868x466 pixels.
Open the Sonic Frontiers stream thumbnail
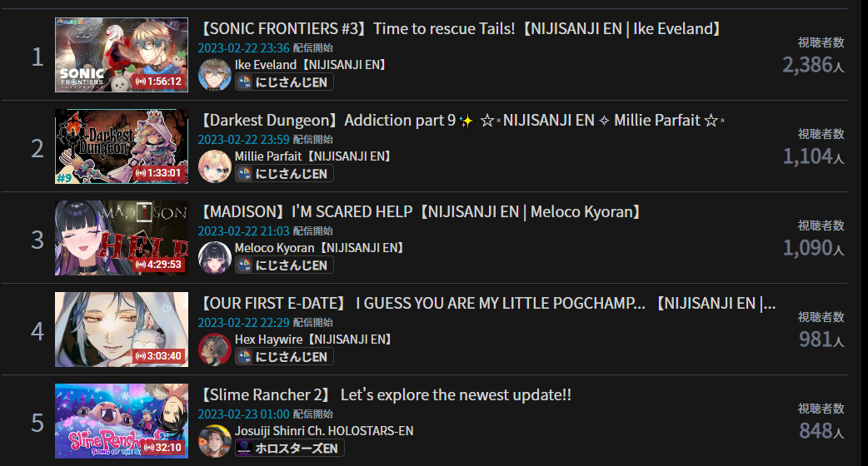click(122, 55)
